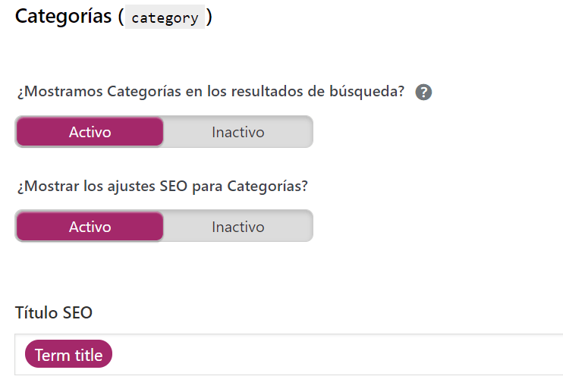
Task: Click the '¿Mostrar los ajustes SEO' label
Action: coord(162,186)
